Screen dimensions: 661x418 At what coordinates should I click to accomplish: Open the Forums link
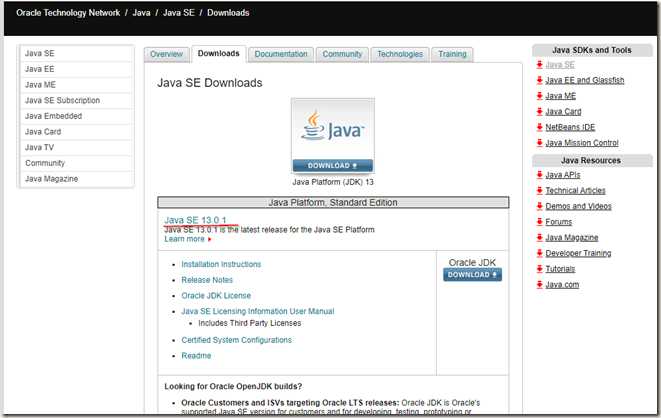(x=559, y=221)
